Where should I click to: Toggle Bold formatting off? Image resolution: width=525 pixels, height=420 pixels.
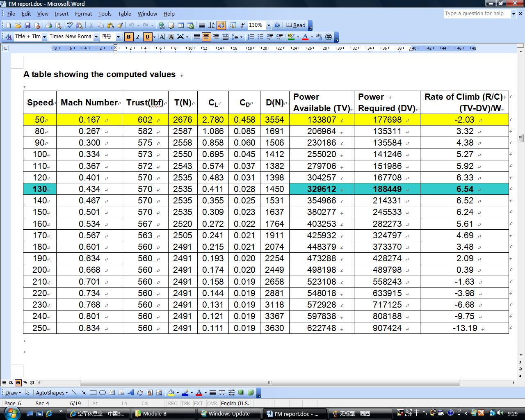(x=128, y=37)
